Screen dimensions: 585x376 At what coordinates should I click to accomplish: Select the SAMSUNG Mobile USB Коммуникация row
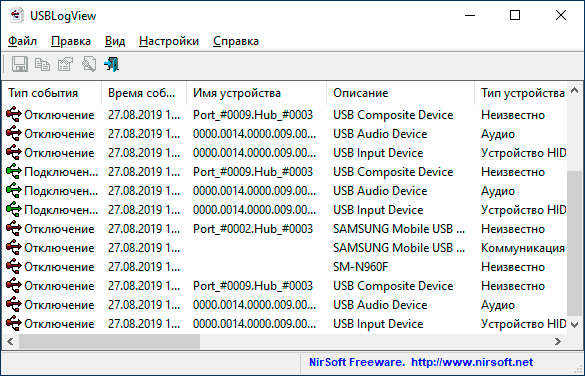285,248
